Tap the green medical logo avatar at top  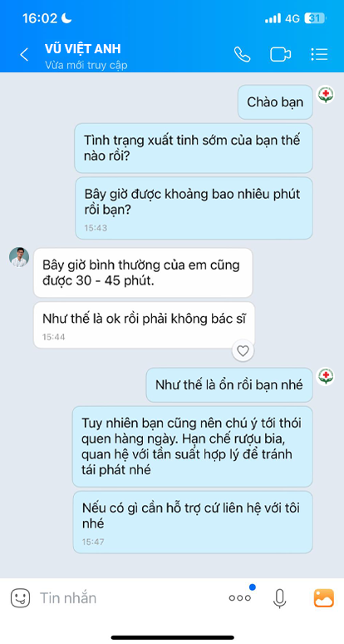(x=326, y=95)
